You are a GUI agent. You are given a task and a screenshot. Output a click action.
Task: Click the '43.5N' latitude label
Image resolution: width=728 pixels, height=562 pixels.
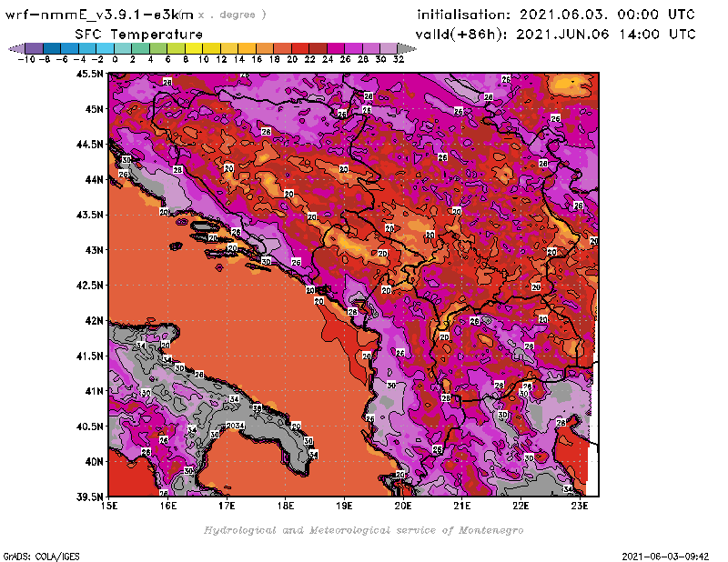pos(89,215)
